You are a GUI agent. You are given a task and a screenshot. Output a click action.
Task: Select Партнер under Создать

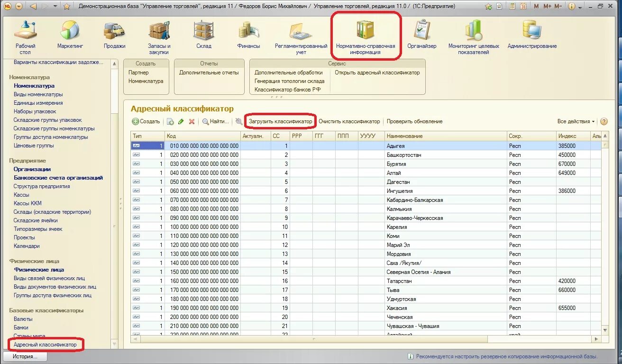(138, 73)
